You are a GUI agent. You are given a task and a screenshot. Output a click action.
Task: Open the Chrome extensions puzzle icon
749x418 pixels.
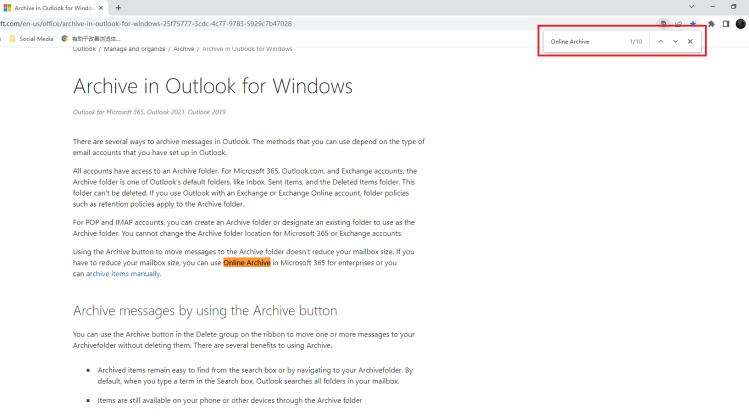(711, 23)
